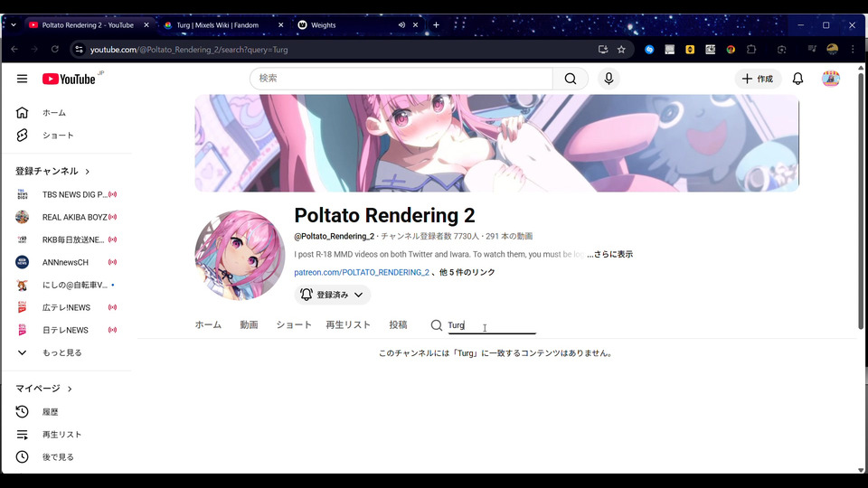
Task: Click the channel banner image
Action: tap(497, 144)
